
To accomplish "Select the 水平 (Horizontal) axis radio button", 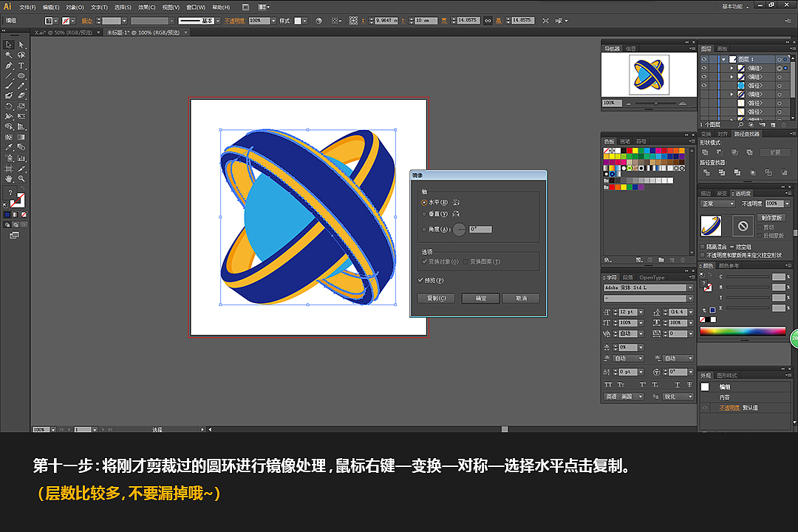I will (424, 202).
